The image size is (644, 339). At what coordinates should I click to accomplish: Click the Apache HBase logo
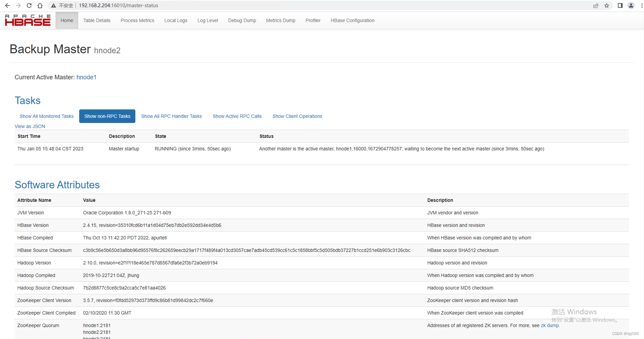pyautogui.click(x=28, y=20)
